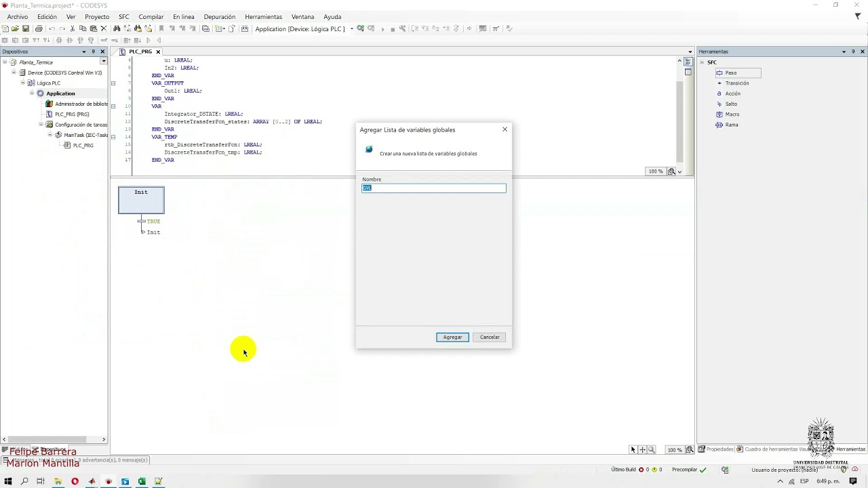Click the Precompilar status bar entry
868x488 pixels.
pos(689,470)
